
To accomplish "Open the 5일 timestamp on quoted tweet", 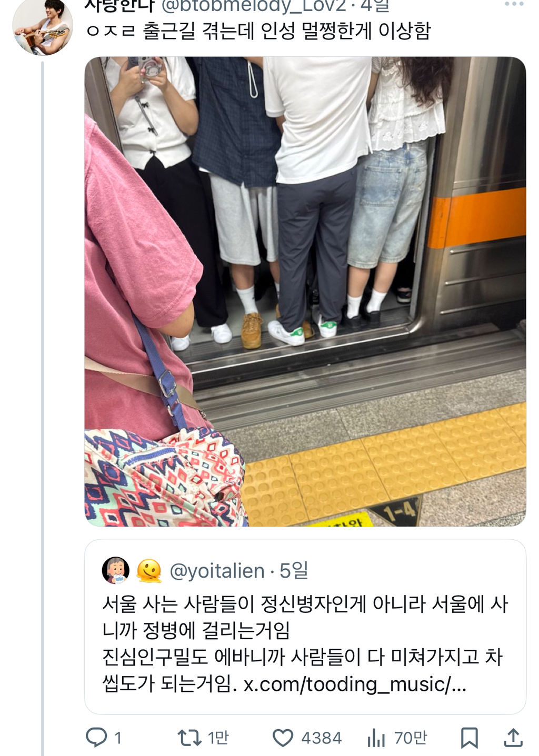I will coord(294,571).
